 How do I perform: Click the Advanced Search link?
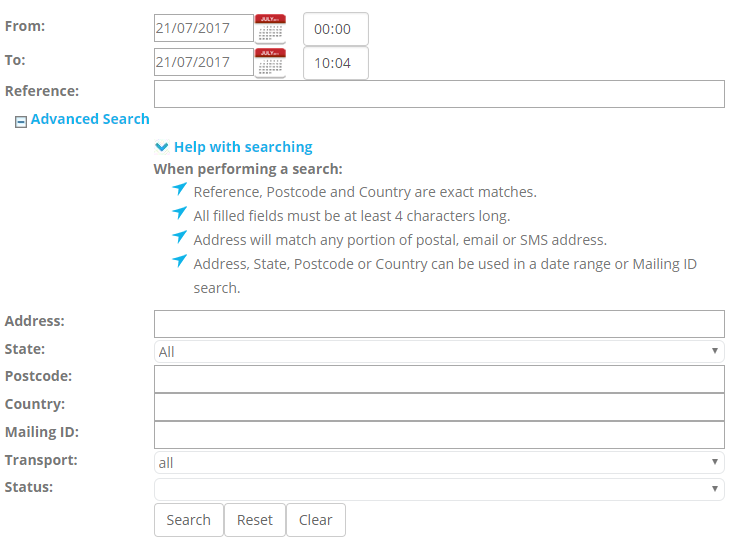[90, 119]
